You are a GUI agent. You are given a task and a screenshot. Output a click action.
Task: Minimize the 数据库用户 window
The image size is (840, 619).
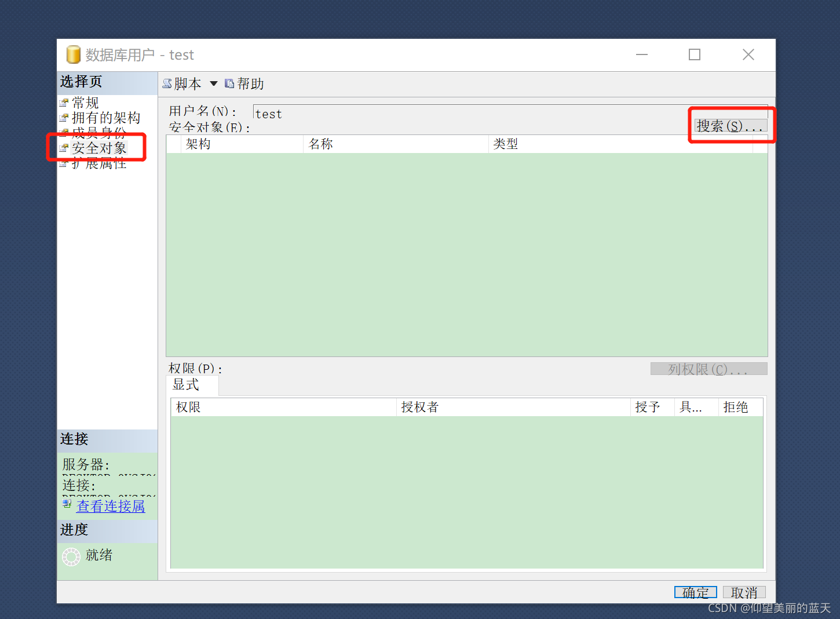click(x=642, y=54)
